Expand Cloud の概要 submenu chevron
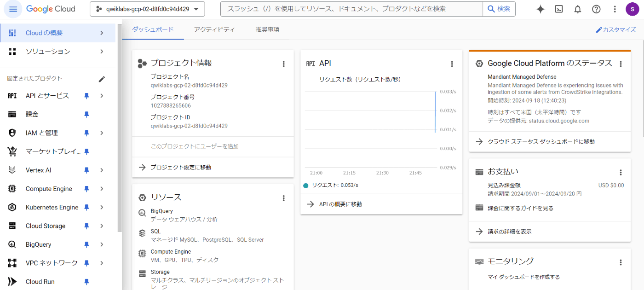This screenshot has height=290, width=644. [102, 33]
